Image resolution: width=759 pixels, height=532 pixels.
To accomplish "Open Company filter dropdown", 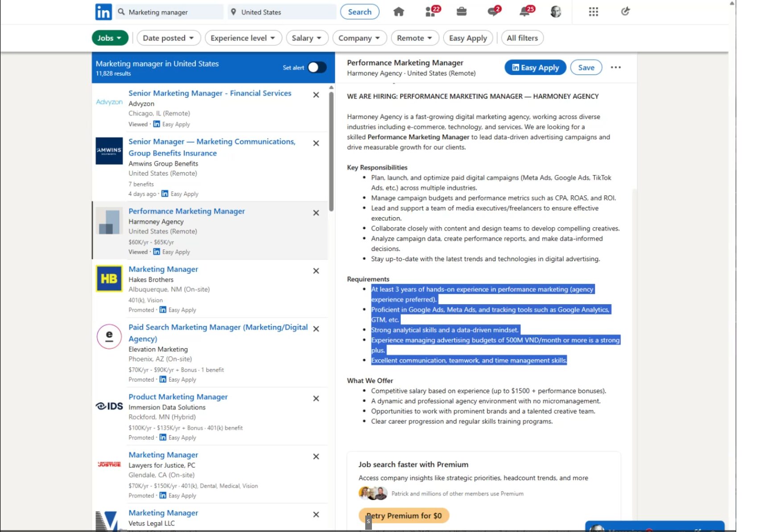I will [359, 38].
